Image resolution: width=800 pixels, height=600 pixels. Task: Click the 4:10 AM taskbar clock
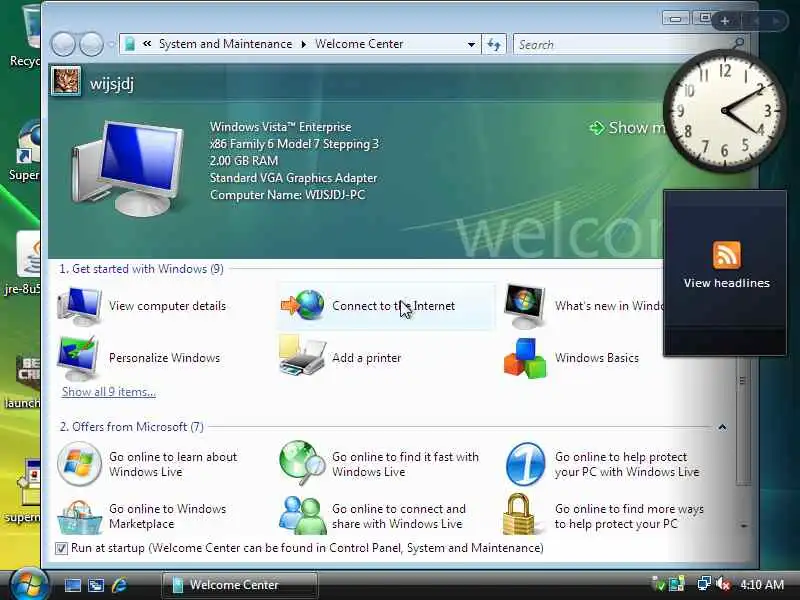[762, 585]
